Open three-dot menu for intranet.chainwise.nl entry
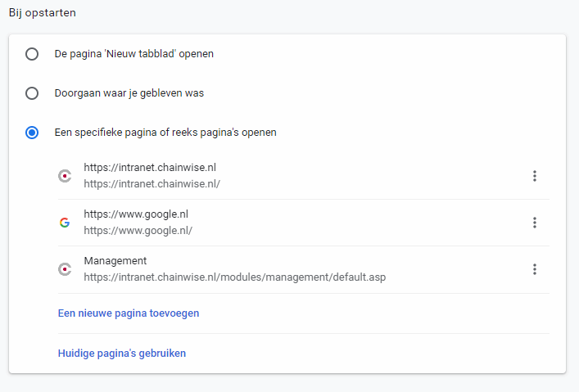The height and width of the screenshot is (392, 579). (x=534, y=176)
